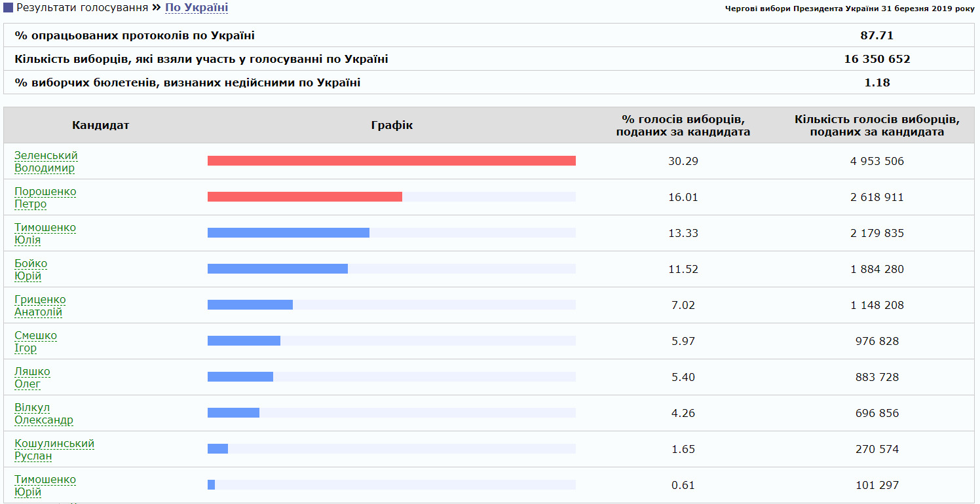Click the blue bar for Тимошенко Юлія
The width and height of the screenshot is (980, 504).
[288, 233]
